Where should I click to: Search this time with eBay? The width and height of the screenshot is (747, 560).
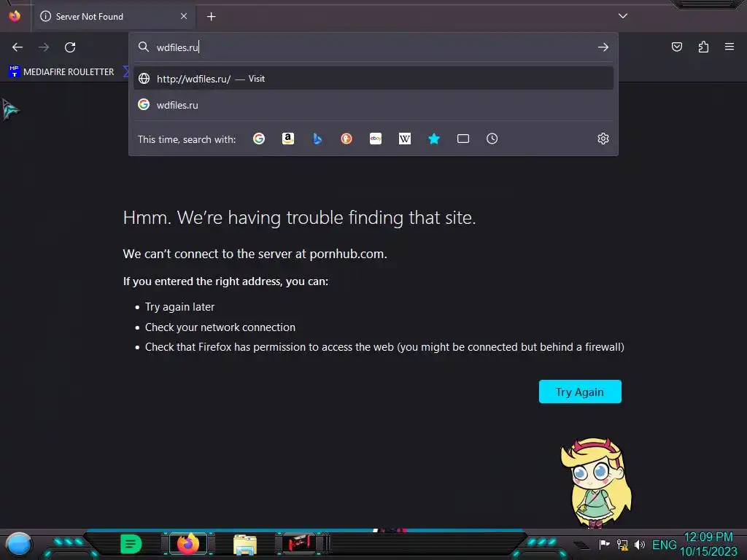pos(376,139)
